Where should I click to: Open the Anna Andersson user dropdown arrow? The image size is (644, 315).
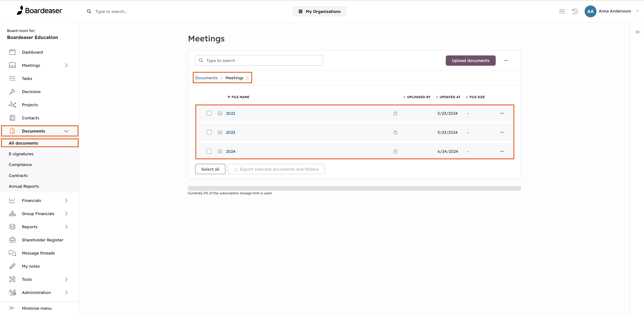[637, 11]
